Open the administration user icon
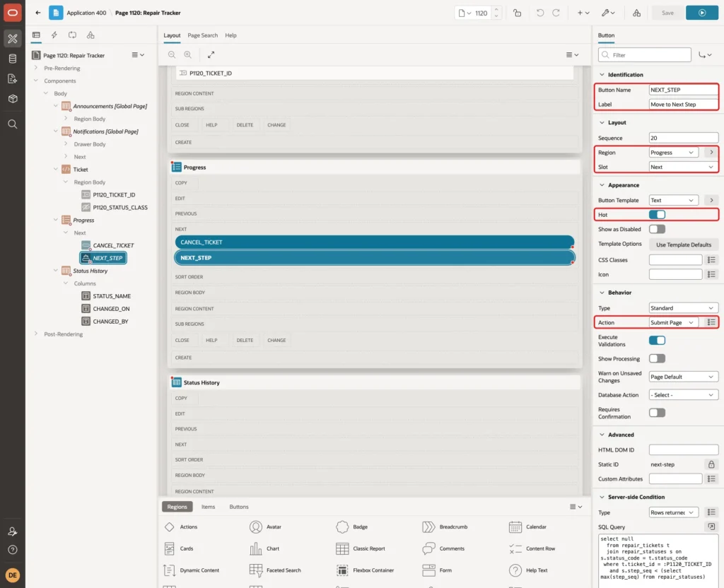The image size is (724, 588). click(13, 531)
